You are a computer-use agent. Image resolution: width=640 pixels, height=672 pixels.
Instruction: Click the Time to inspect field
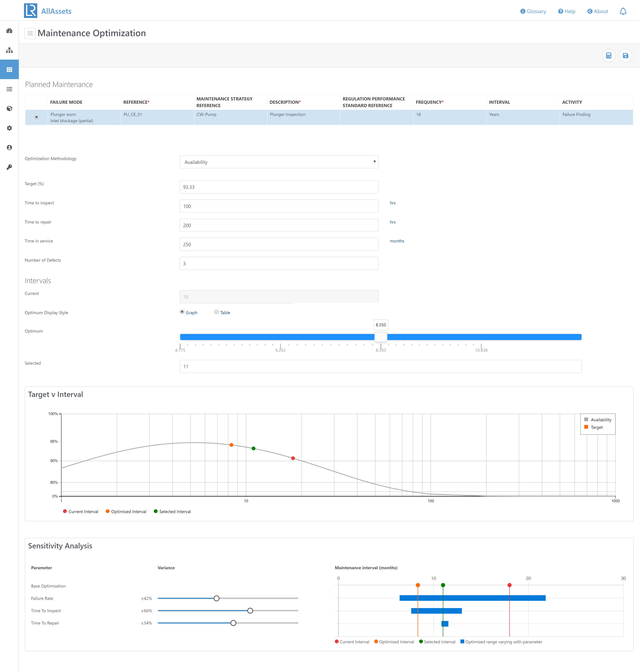coord(279,206)
